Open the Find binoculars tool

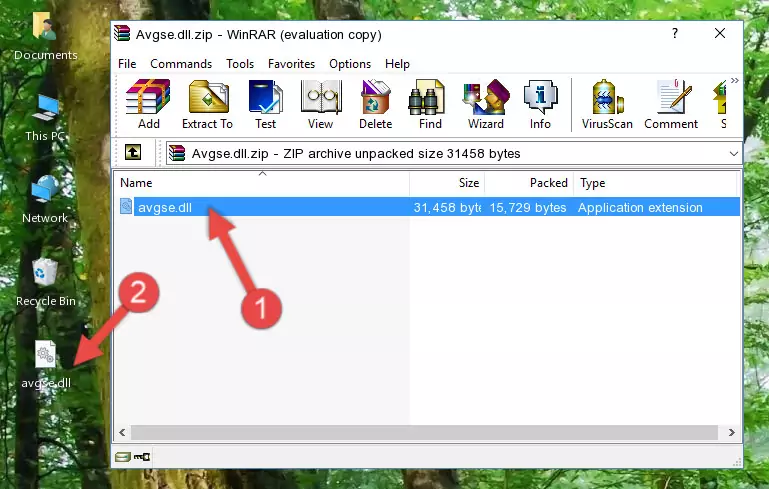[x=430, y=104]
